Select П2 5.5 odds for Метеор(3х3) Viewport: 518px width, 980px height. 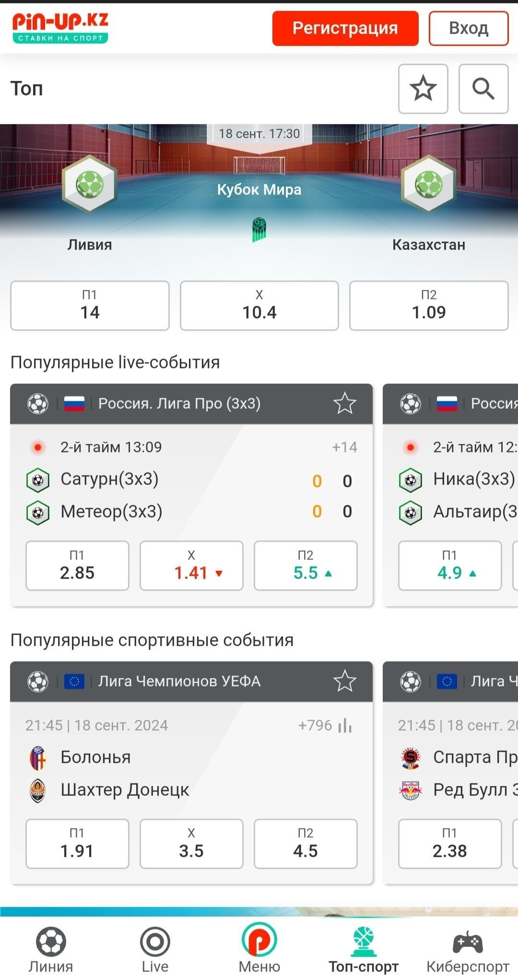[306, 566]
